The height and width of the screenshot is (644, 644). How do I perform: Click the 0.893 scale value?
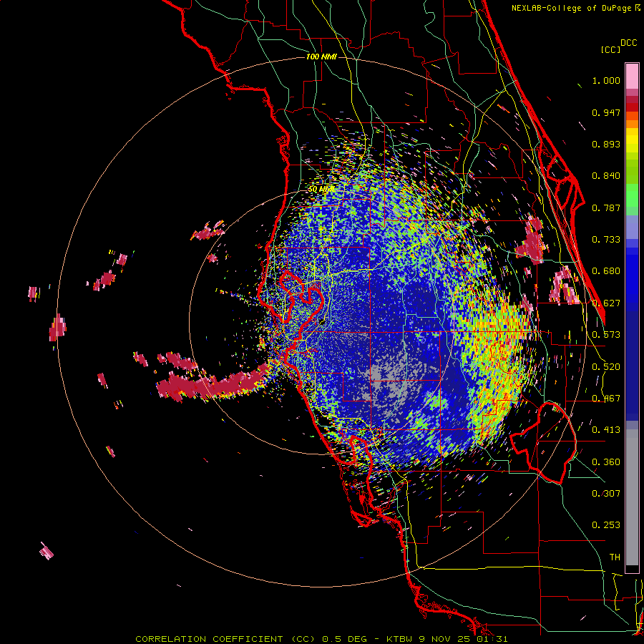point(606,144)
